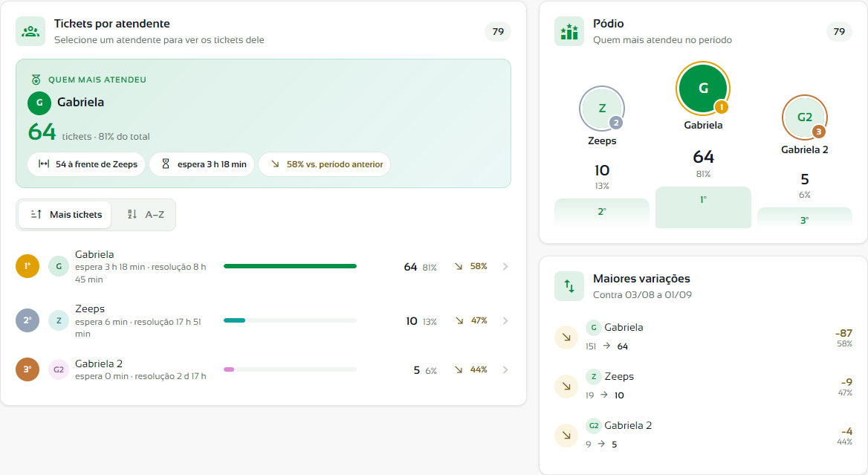Click the Zeeps Z avatar on the podium
This screenshot has height=475, width=868.
[x=602, y=109]
